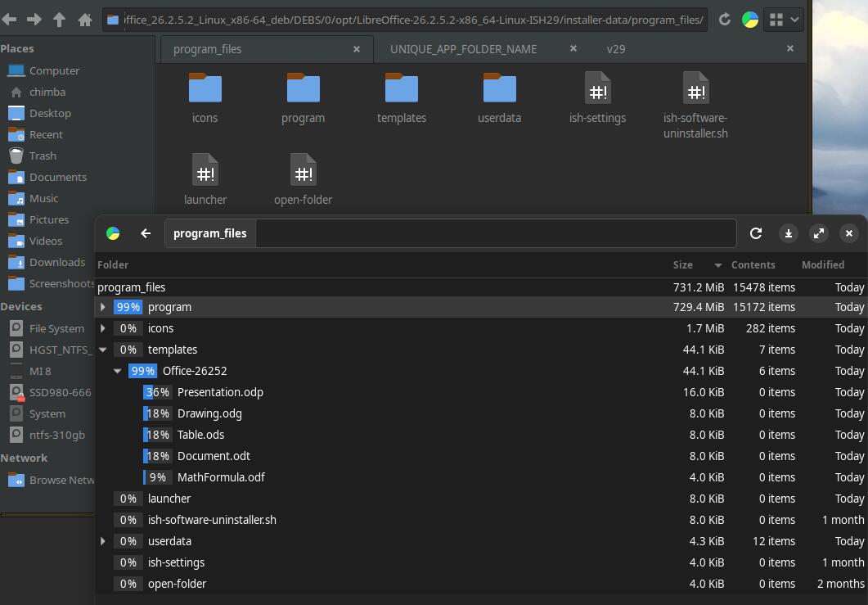The width and height of the screenshot is (868, 605).
Task: Go up to parent folder
Action: click(59, 20)
